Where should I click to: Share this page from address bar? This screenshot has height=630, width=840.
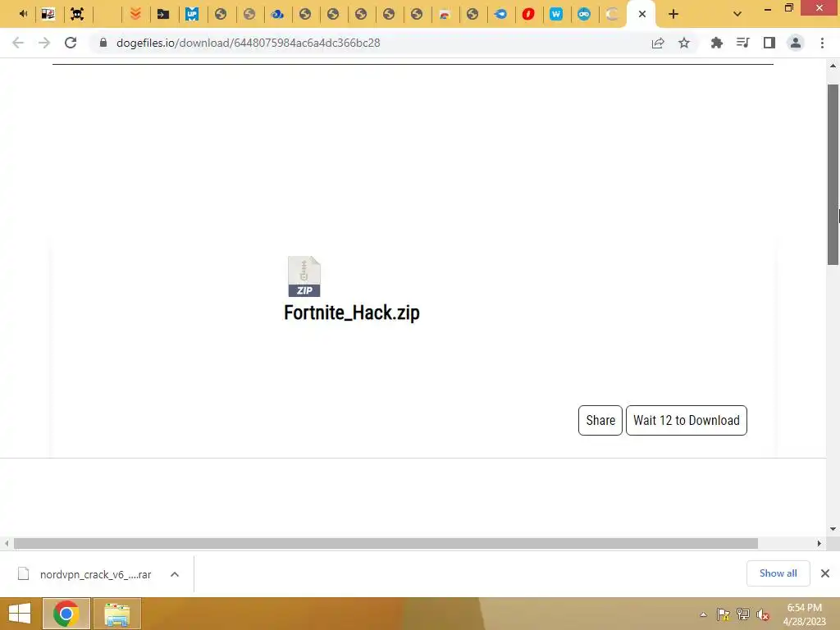pyautogui.click(x=658, y=43)
